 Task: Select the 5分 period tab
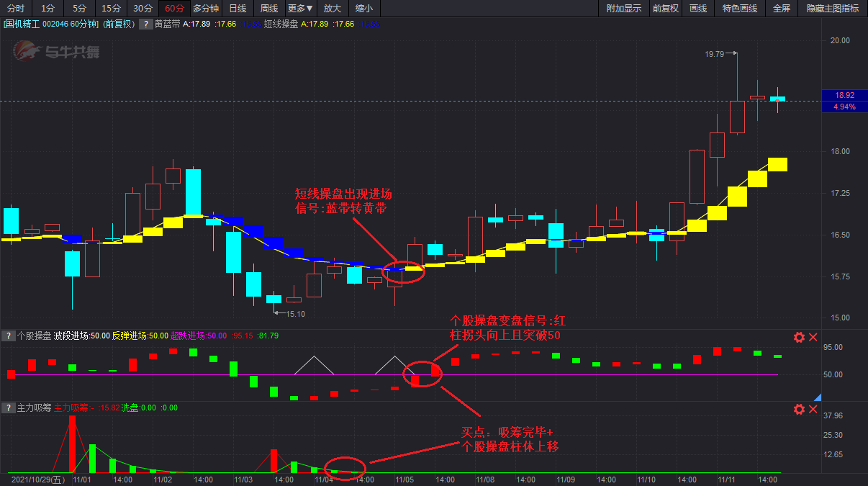pyautogui.click(x=79, y=9)
